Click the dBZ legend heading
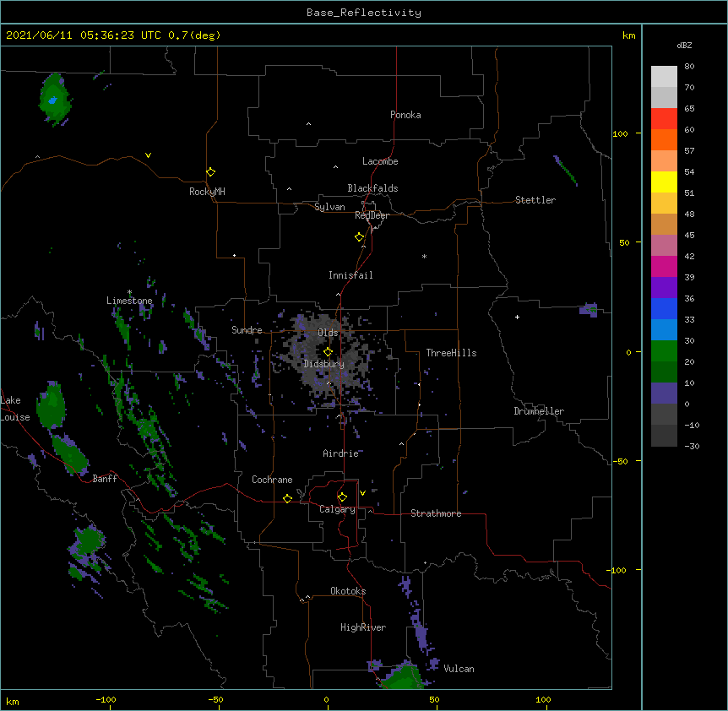Image resolution: width=728 pixels, height=711 pixels. click(684, 45)
